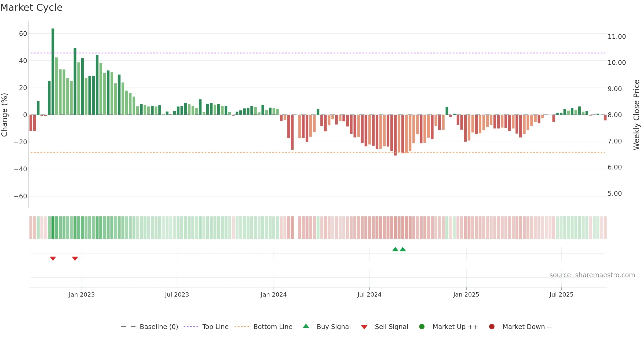The width and height of the screenshot is (644, 362).
Task: Click the Jul 2024 axis label
Action: 369,294
